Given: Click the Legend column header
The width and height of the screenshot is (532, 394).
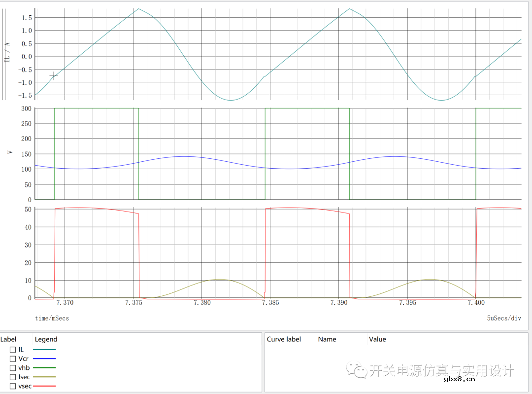Looking at the screenshot, I should [x=46, y=339].
